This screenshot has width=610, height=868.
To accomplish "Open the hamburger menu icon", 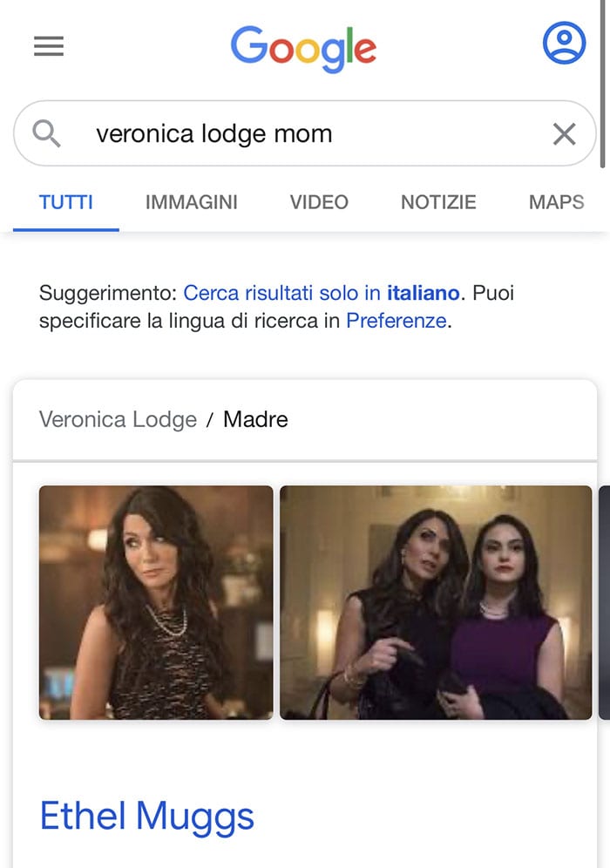I will click(49, 46).
